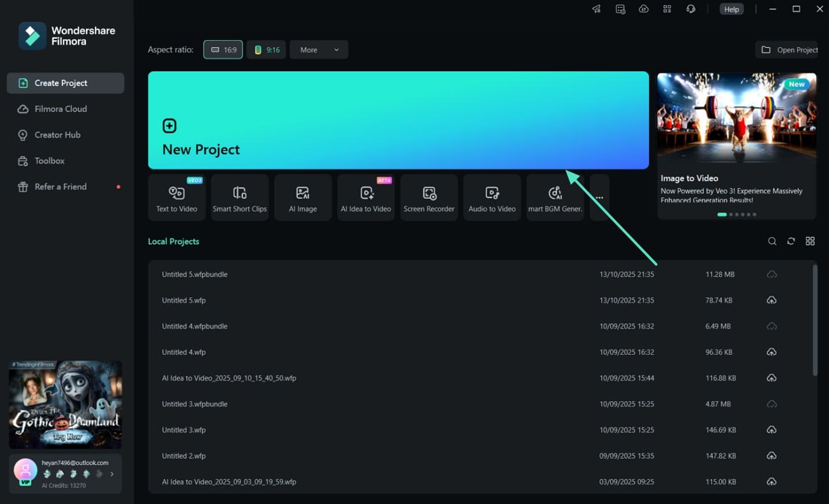The width and height of the screenshot is (829, 504).
Task: Open the Text to Video tool
Action: point(177,198)
